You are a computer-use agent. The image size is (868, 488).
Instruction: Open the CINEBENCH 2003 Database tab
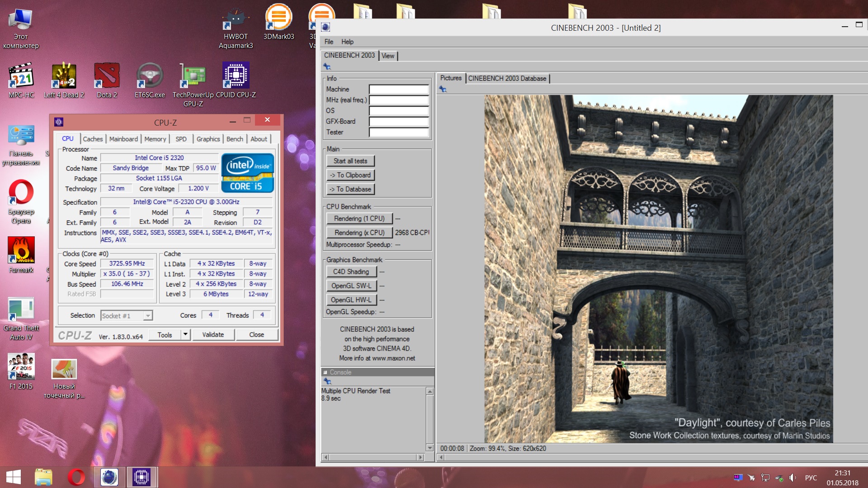pyautogui.click(x=507, y=78)
